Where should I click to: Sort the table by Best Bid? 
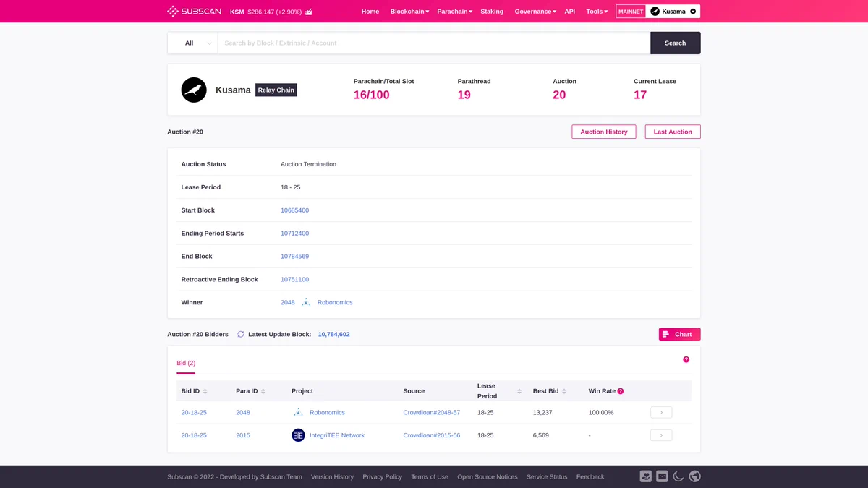click(563, 391)
